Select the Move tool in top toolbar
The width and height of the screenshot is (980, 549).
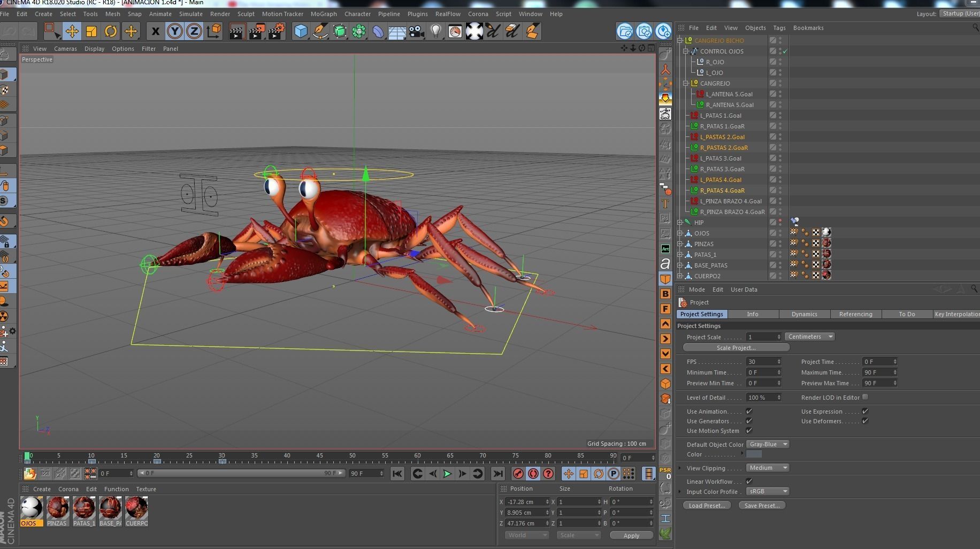pyautogui.click(x=72, y=31)
